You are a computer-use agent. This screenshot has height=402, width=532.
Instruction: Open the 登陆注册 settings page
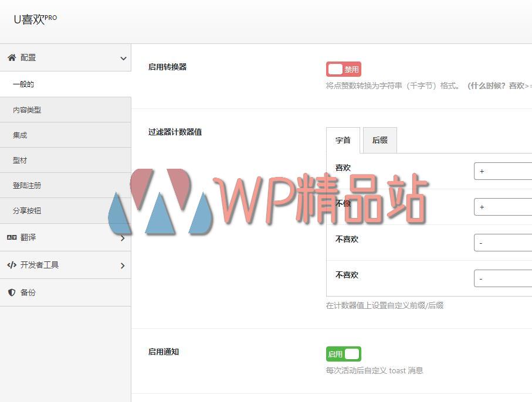coord(26,185)
